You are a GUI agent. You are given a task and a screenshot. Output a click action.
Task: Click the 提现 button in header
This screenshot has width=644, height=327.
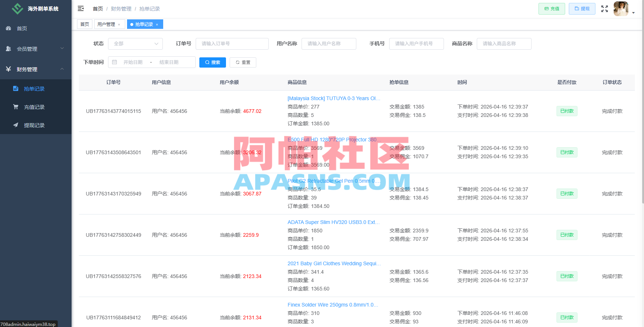tap(582, 9)
